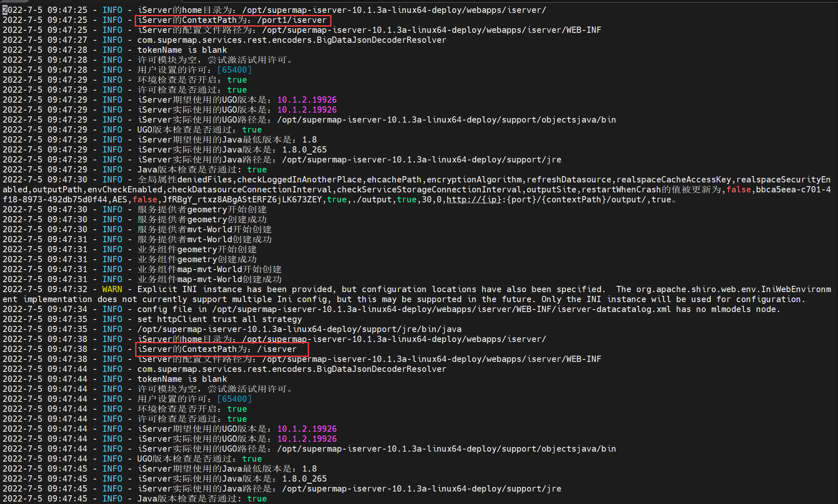
Task: Select actual UGO version 10.1.2.19926 at 09:47:44
Action: click(x=307, y=439)
